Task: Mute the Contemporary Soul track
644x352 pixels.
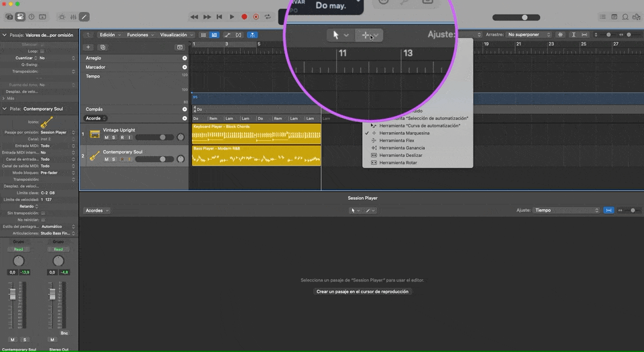Action: click(107, 159)
